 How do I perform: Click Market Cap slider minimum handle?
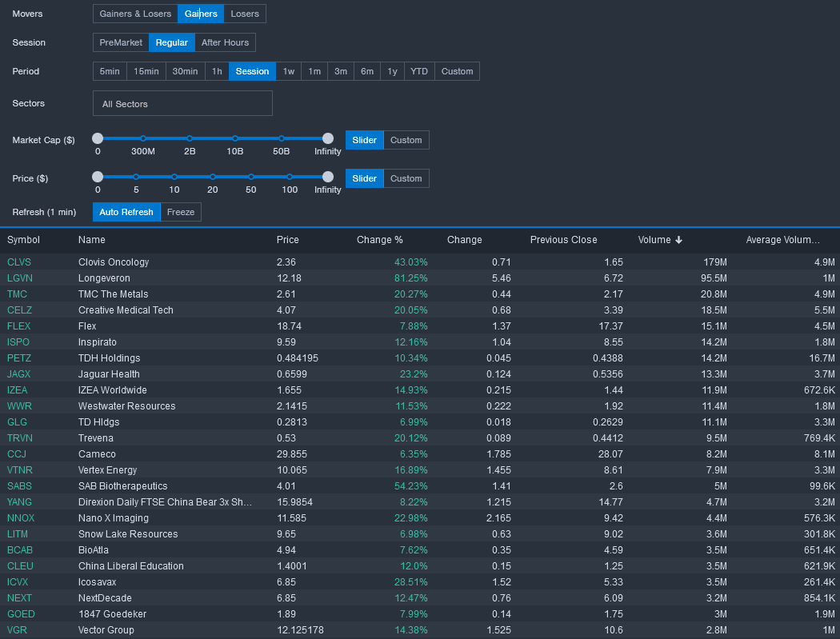(98, 138)
